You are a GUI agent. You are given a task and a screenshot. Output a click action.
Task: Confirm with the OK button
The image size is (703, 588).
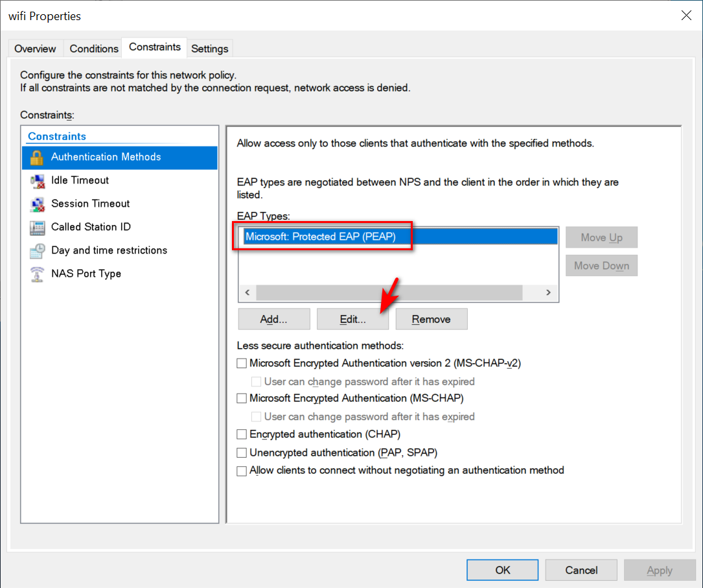[x=502, y=570]
